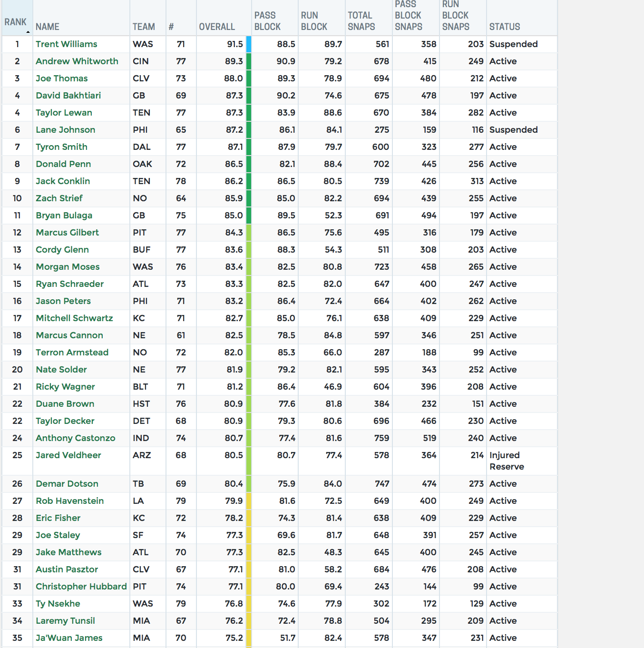Screen dimensions: 644x648
Task: Click the Tyron Smith link
Action: point(61,147)
